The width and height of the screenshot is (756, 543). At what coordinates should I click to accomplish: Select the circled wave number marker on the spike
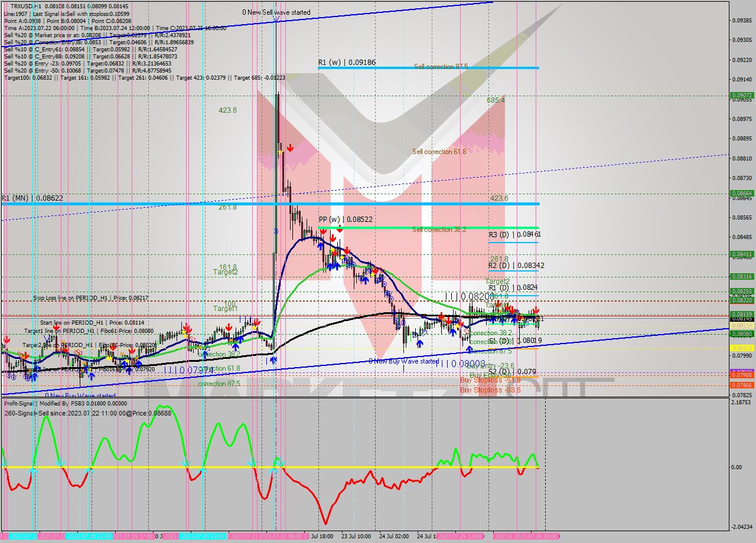[276, 231]
